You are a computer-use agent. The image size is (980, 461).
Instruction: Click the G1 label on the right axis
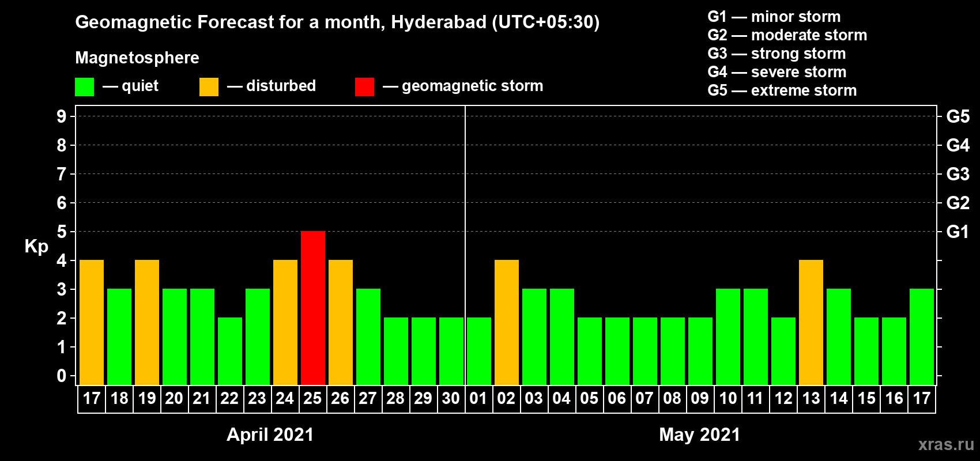point(958,232)
